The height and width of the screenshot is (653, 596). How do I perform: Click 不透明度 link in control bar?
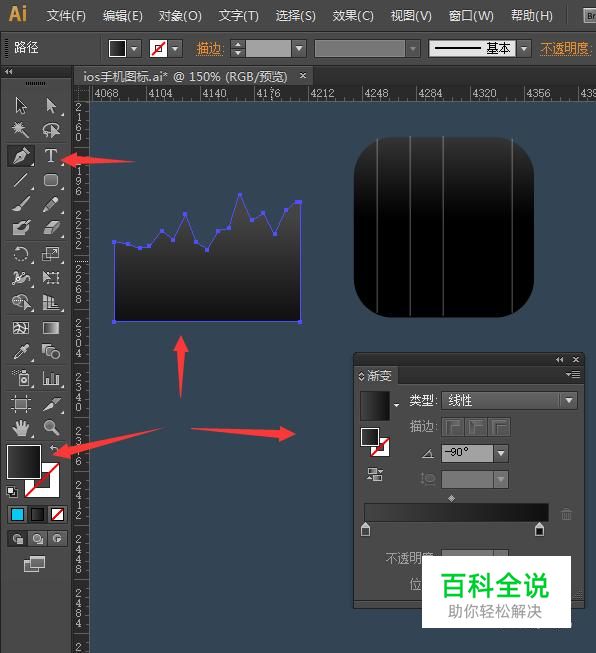coord(565,49)
